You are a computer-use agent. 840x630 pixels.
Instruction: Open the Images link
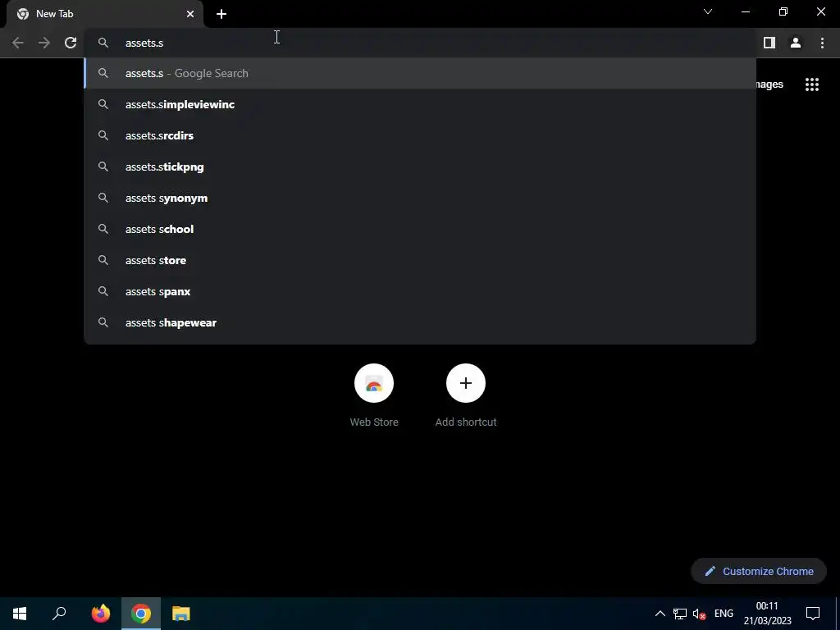tap(769, 84)
